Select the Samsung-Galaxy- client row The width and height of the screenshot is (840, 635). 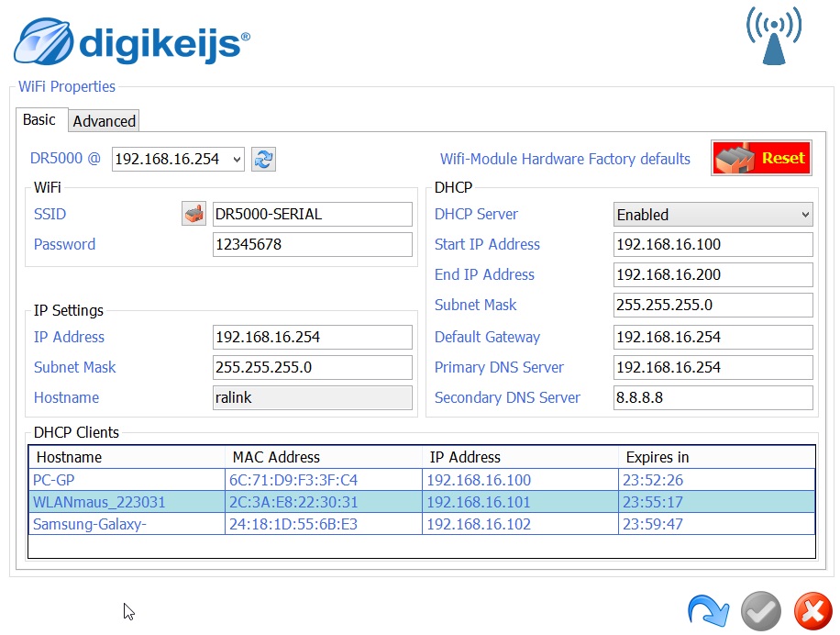pyautogui.click(x=422, y=524)
